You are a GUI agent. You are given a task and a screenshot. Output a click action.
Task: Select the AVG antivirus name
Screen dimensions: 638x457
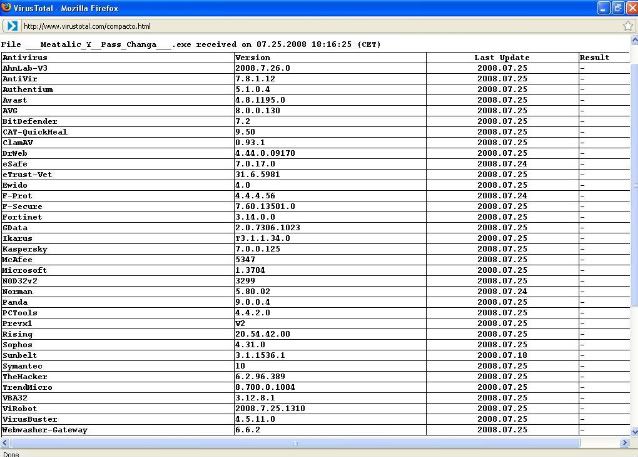(x=10, y=111)
